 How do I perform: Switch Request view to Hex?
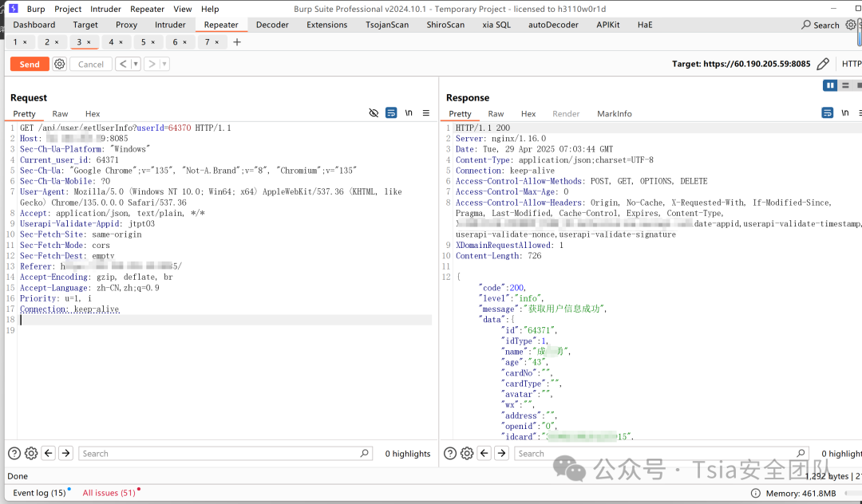point(93,114)
